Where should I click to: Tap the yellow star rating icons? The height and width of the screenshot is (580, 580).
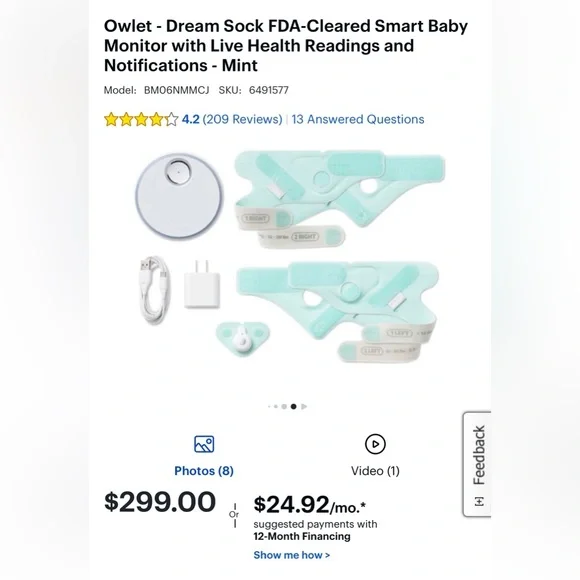click(x=141, y=119)
